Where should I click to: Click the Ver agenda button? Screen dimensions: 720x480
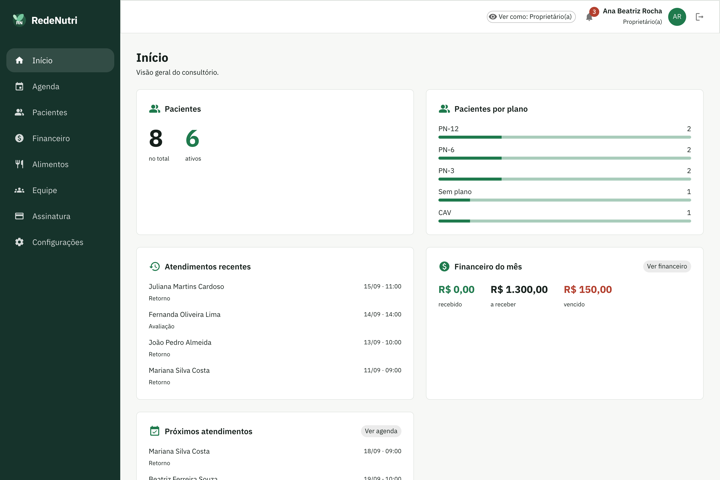(381, 431)
